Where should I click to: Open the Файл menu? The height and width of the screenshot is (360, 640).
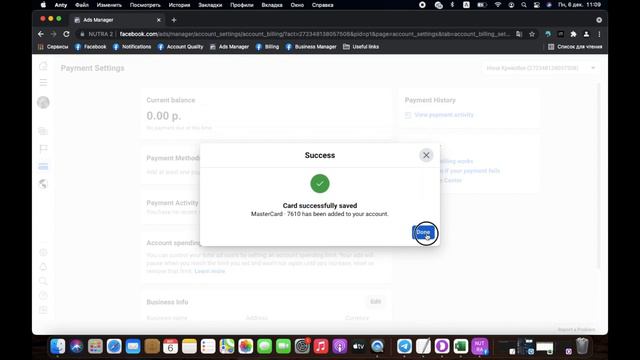[82, 5]
